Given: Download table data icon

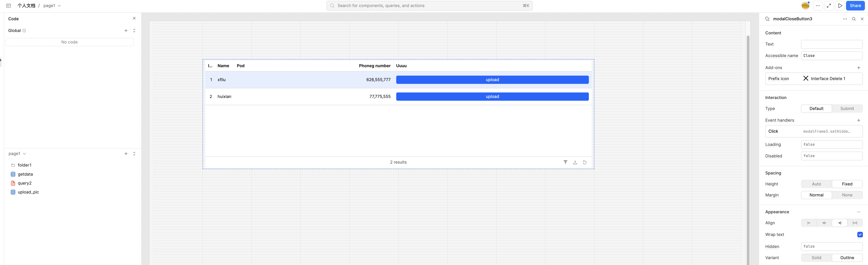Looking at the screenshot, I should 575,163.
